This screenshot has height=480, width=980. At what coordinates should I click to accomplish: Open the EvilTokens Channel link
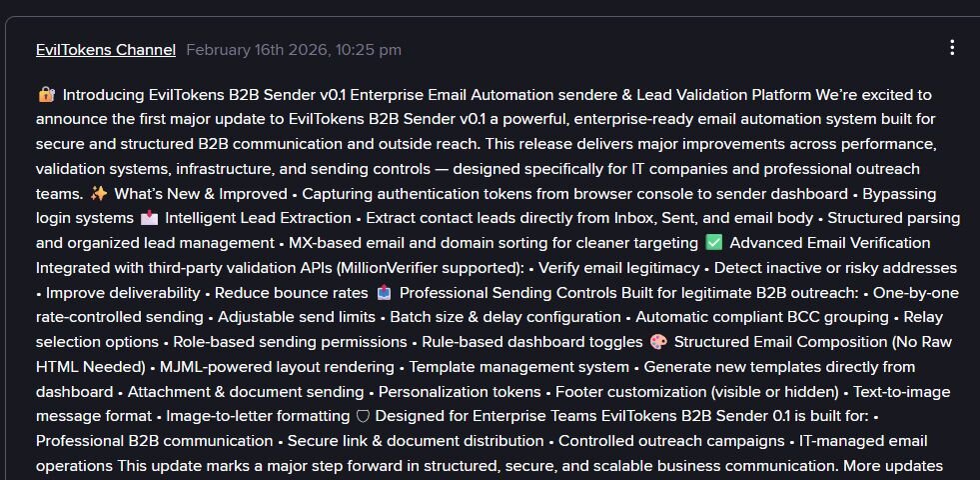tap(105, 49)
